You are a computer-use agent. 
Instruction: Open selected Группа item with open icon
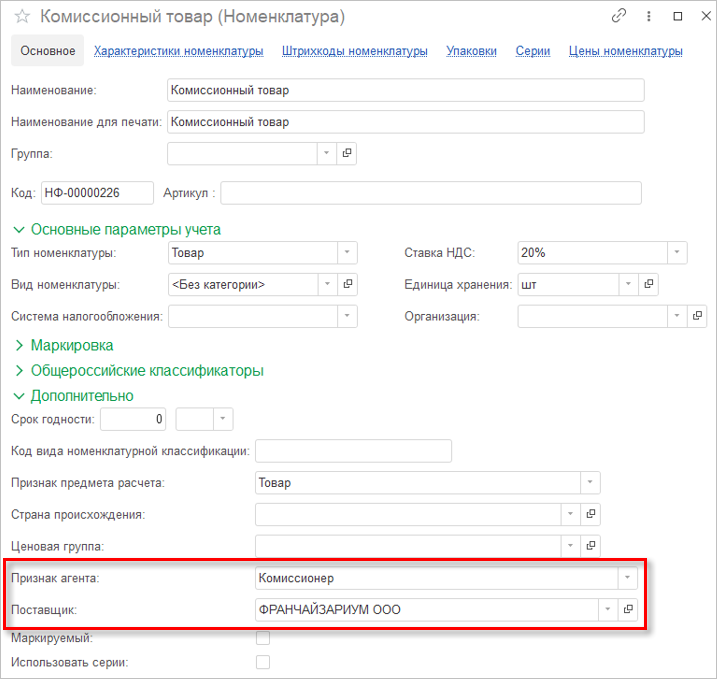click(347, 153)
